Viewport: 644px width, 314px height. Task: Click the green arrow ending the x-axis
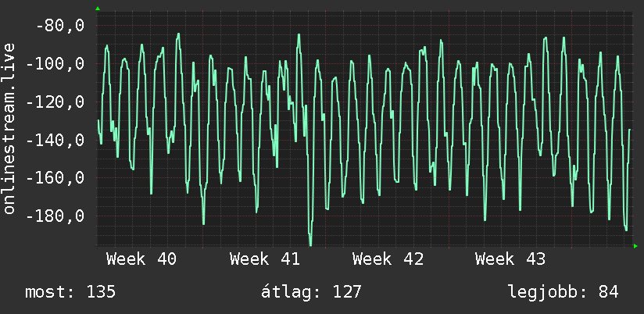tap(635, 246)
